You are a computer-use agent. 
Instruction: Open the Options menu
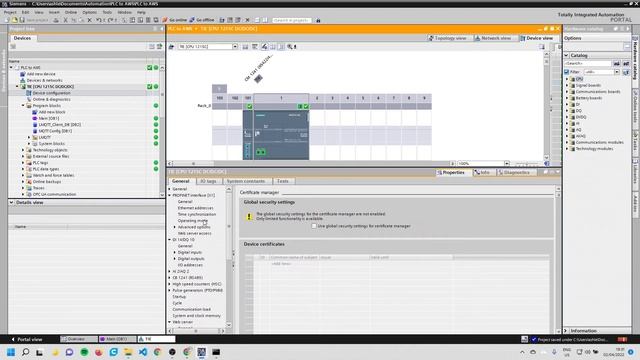(89, 12)
